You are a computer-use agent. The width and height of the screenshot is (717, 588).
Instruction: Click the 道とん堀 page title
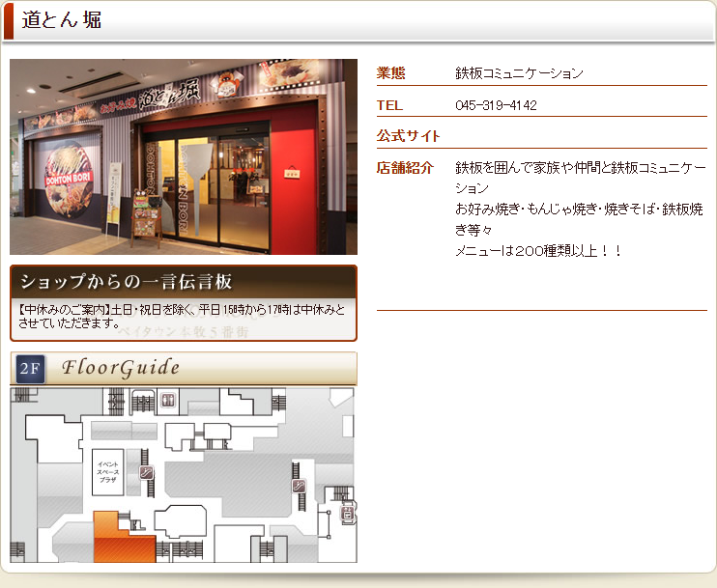(61, 20)
